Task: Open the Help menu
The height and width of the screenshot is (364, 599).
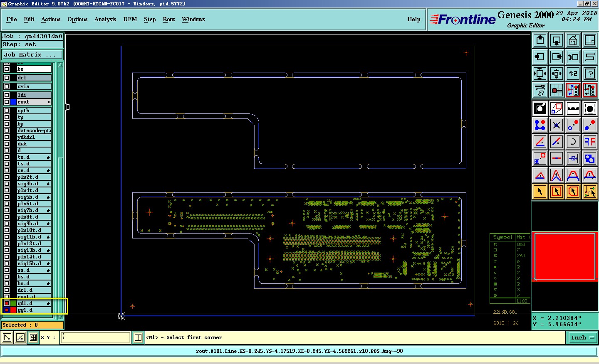Action: [x=414, y=20]
